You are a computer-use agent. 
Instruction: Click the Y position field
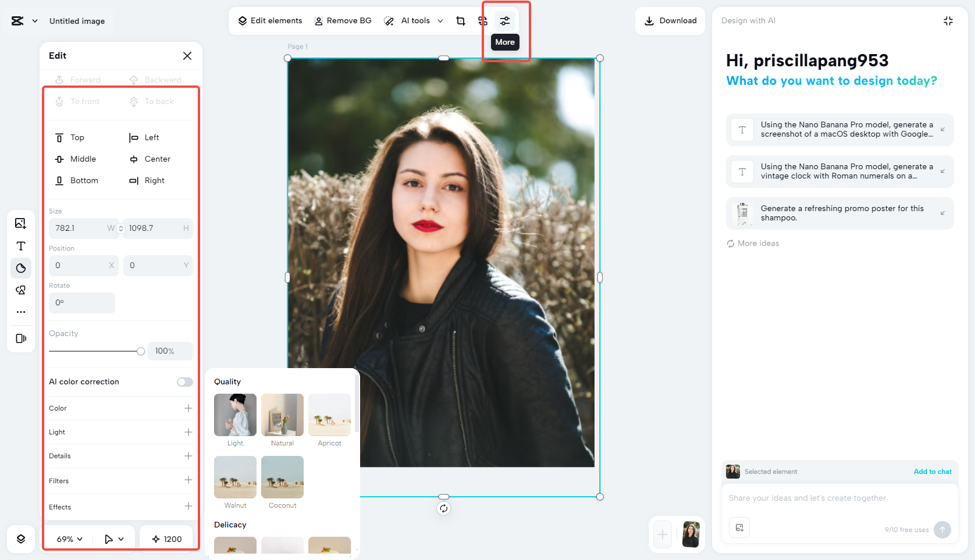(x=158, y=266)
